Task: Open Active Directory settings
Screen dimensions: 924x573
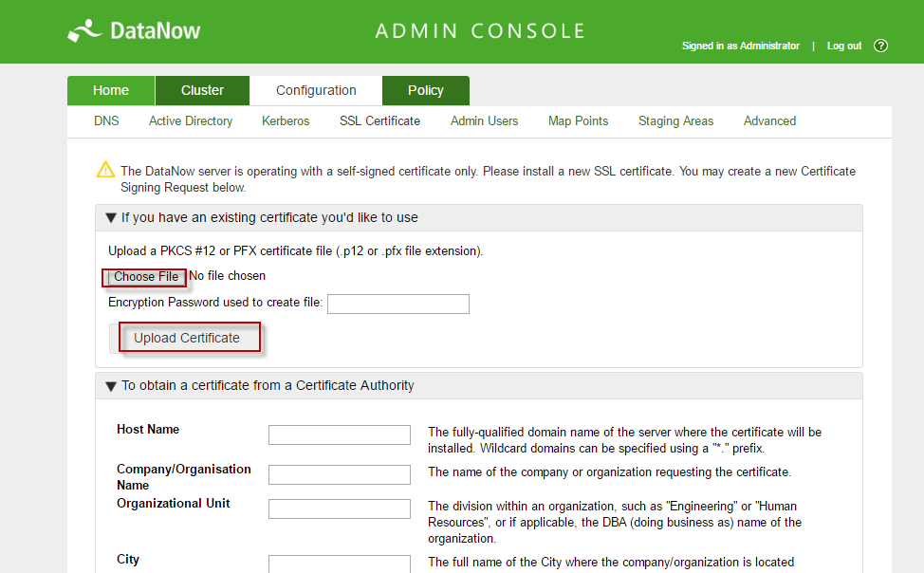Action: (191, 120)
